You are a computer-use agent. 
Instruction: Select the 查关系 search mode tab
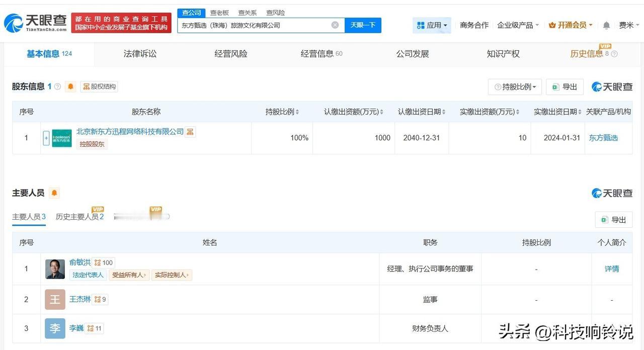(248, 13)
